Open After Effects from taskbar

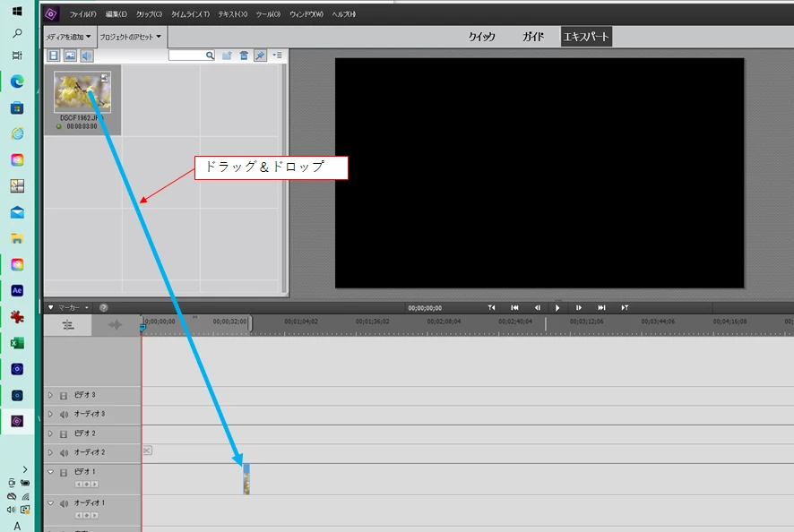(x=17, y=290)
